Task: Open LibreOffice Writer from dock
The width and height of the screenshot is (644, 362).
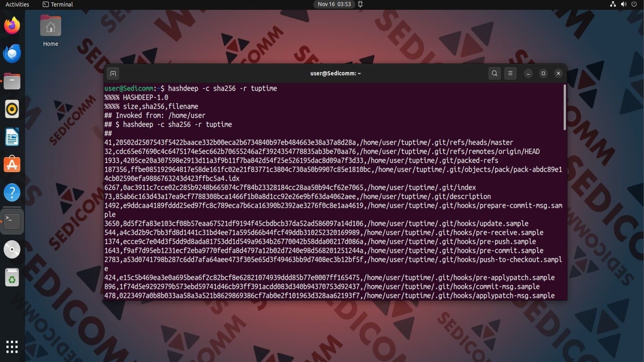Action: pos(12,137)
